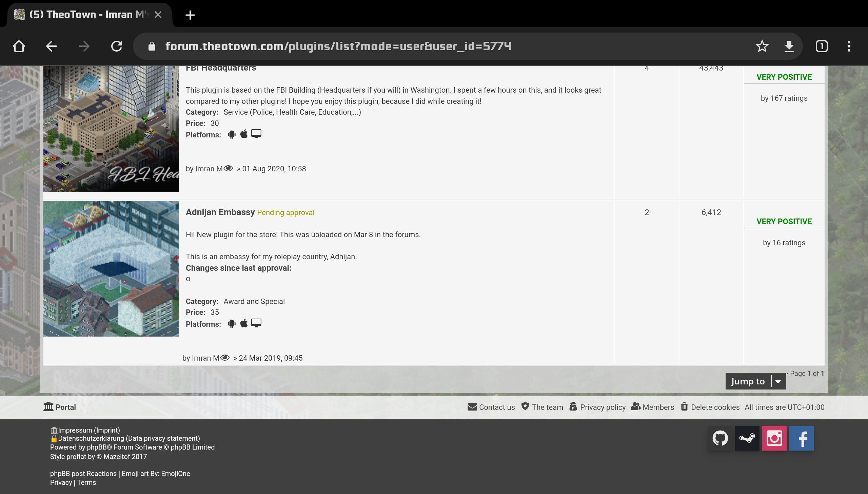Viewport: 868px width, 494px height.
Task: Open Imran M profile on Adnijan Embassy entry
Action: (x=205, y=358)
